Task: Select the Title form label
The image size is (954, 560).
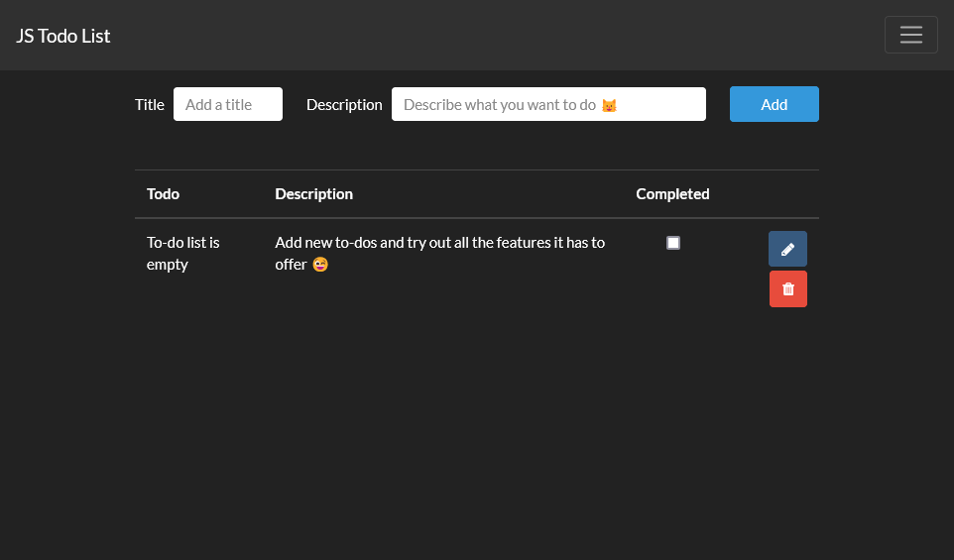Action: tap(150, 105)
